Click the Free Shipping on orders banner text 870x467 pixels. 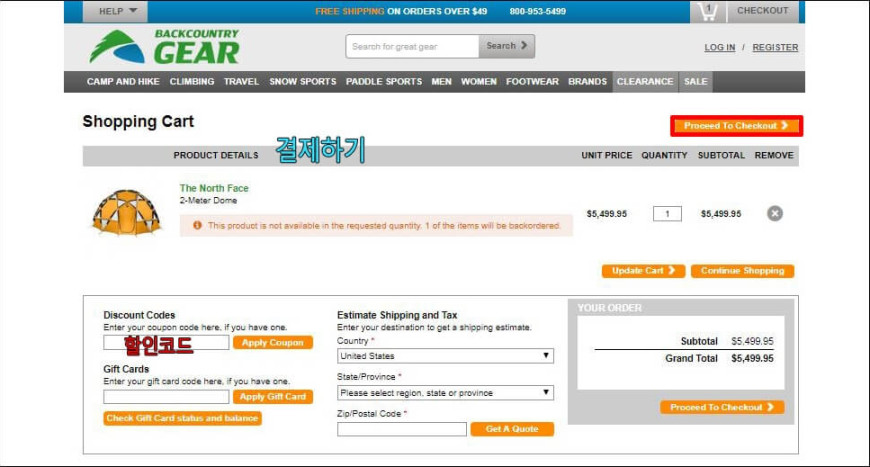click(401, 11)
